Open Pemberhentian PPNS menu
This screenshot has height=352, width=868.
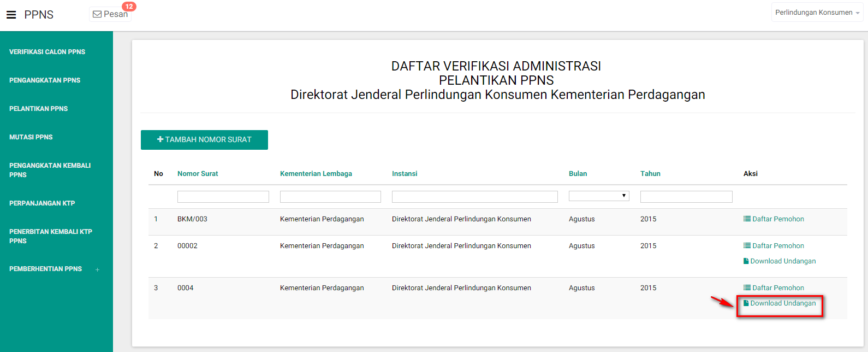coord(46,269)
